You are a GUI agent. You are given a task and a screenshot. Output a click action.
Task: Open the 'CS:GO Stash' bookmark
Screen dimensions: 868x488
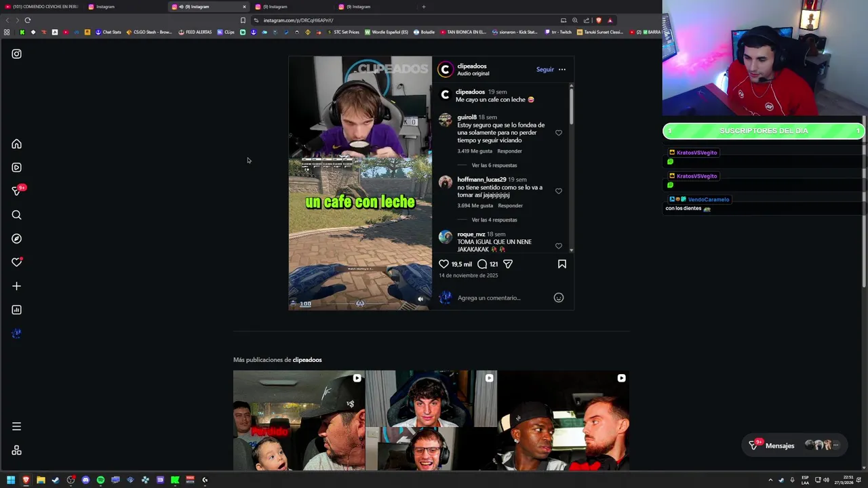point(149,32)
